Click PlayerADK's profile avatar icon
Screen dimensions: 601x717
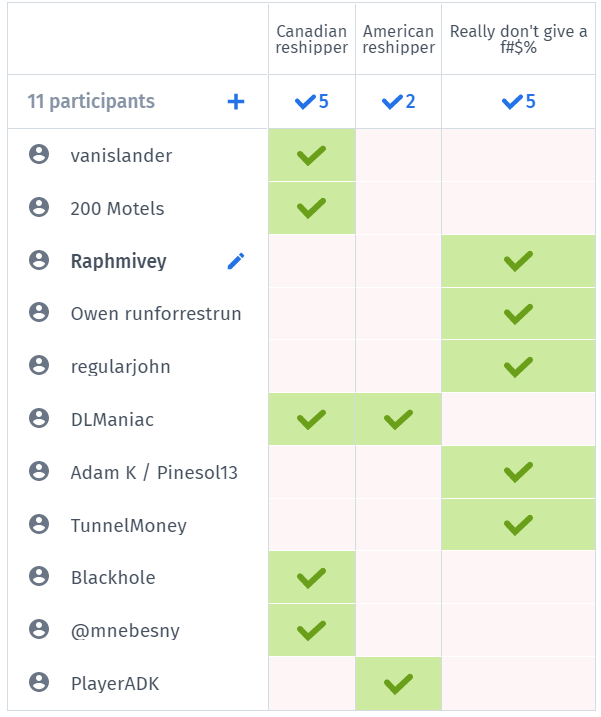pyautogui.click(x=39, y=683)
